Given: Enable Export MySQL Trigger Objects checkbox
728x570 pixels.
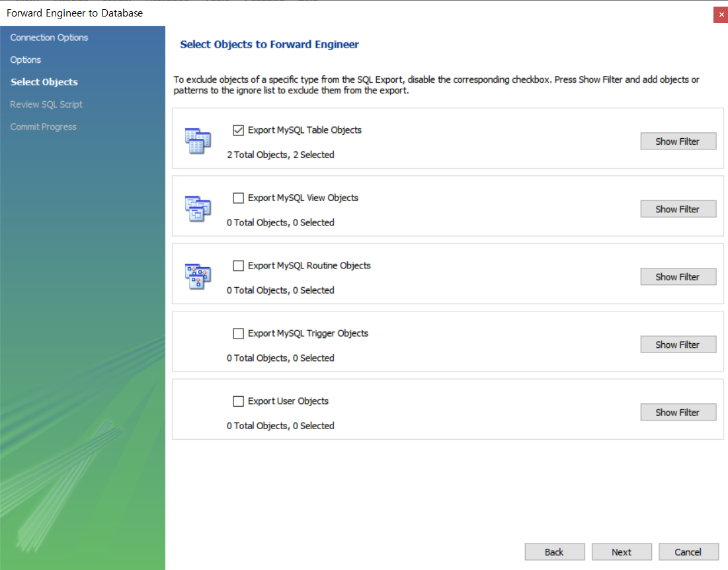Looking at the screenshot, I should [x=238, y=334].
